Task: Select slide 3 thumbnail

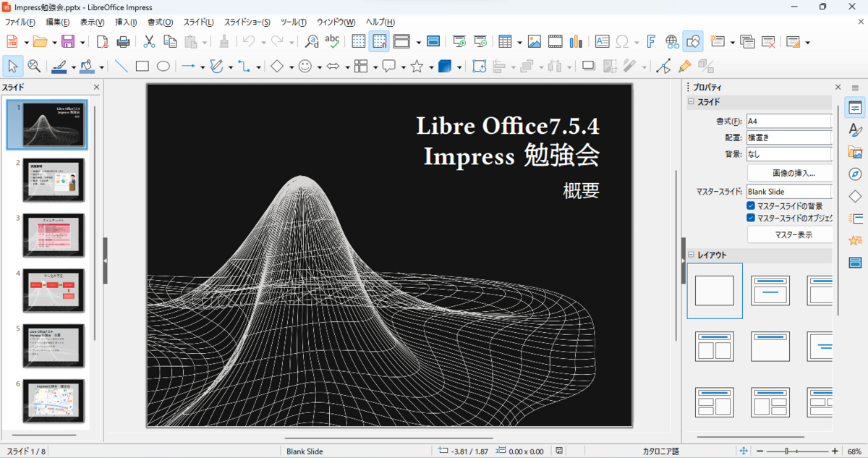Action: pos(54,234)
